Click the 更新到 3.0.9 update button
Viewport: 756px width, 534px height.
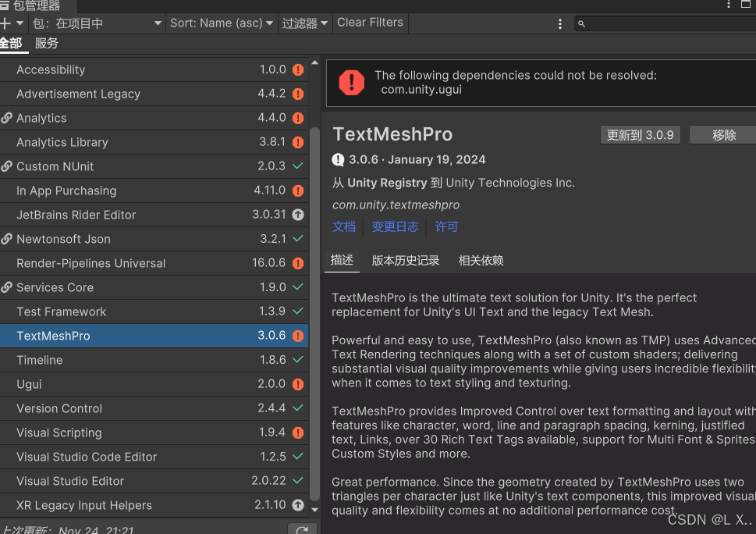(640, 135)
